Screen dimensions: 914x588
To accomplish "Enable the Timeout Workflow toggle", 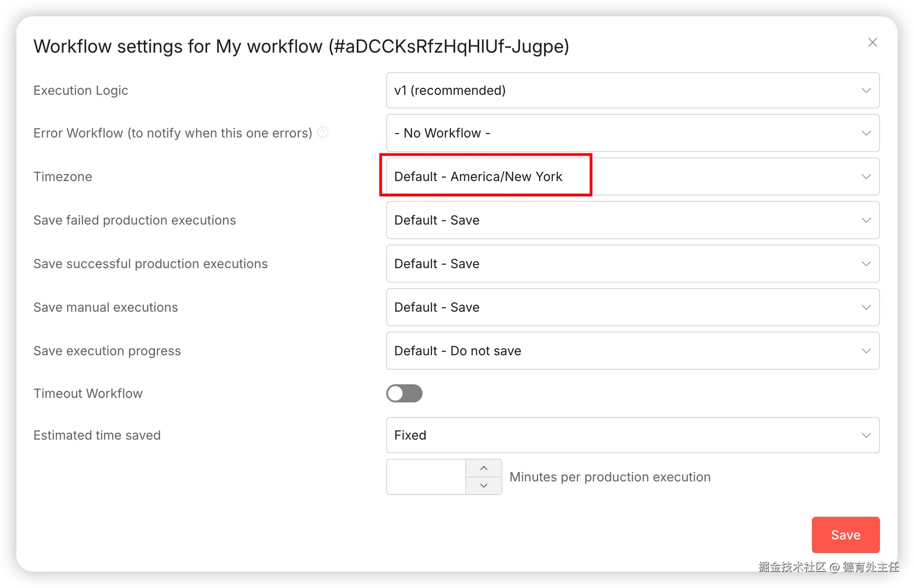I will [x=404, y=393].
